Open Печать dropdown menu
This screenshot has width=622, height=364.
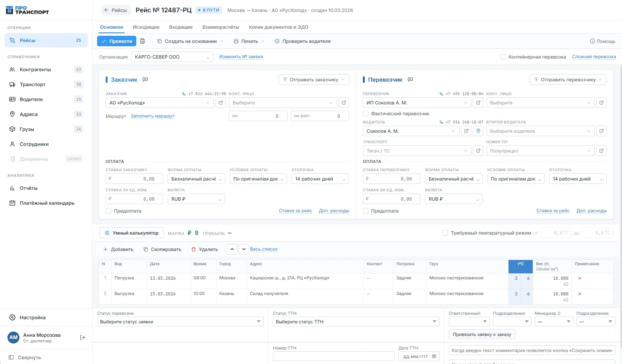pyautogui.click(x=249, y=41)
